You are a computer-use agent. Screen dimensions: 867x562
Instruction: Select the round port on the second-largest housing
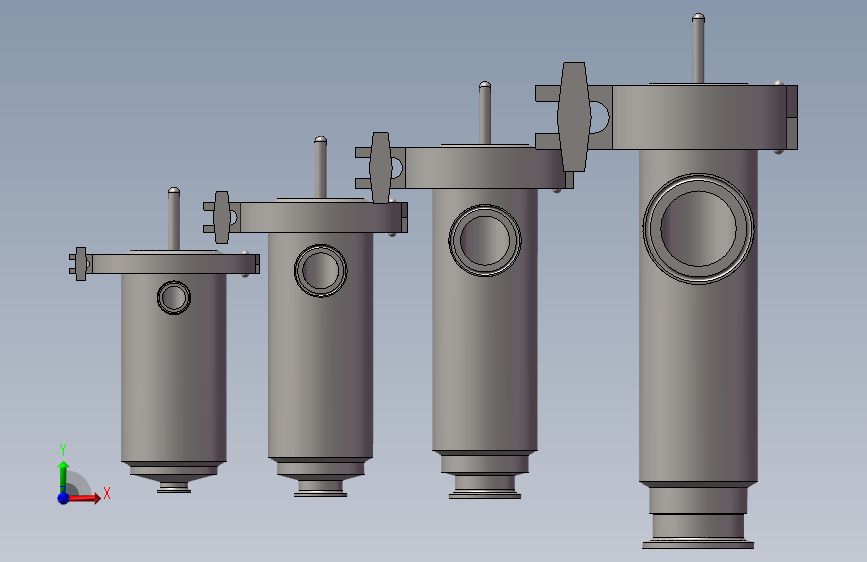coord(485,241)
